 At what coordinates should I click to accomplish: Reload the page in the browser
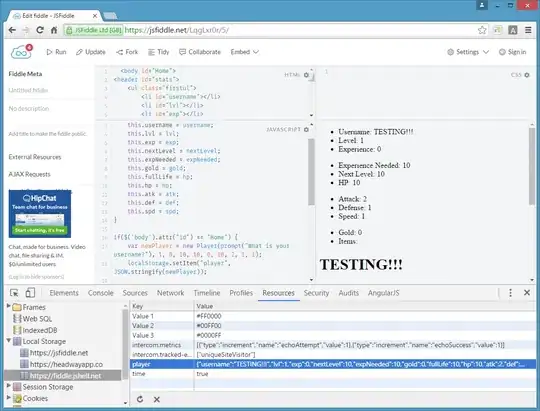40,30
